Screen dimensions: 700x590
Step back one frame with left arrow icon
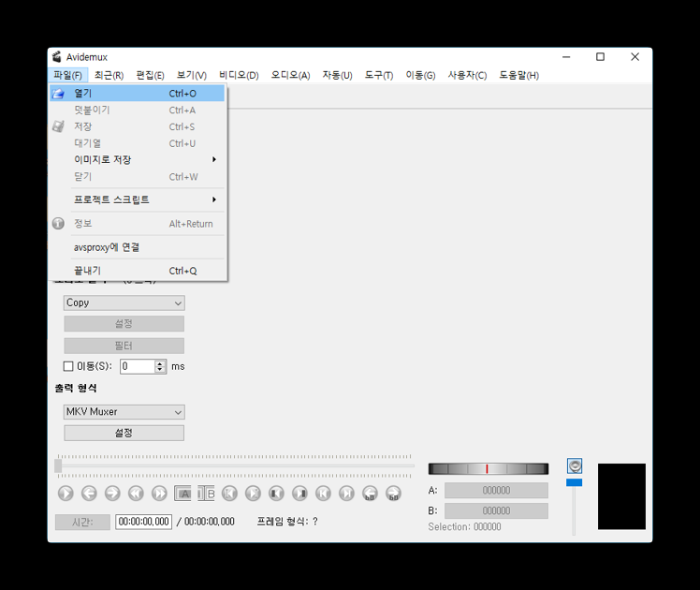(x=89, y=494)
